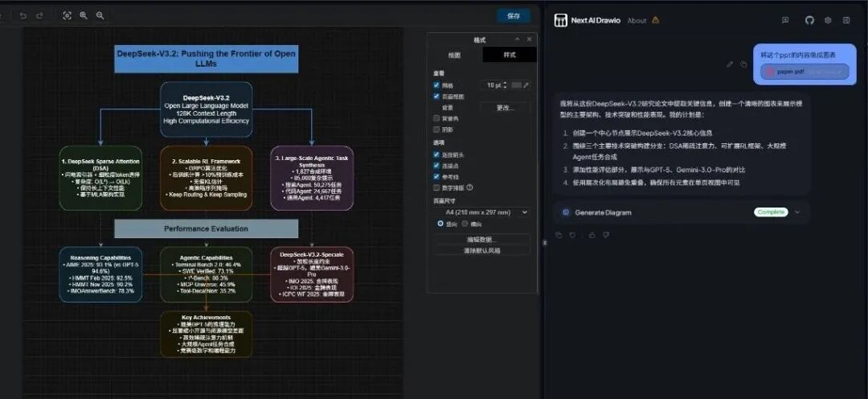Start a new chat session icon
The image size is (868, 399).
pos(785,20)
